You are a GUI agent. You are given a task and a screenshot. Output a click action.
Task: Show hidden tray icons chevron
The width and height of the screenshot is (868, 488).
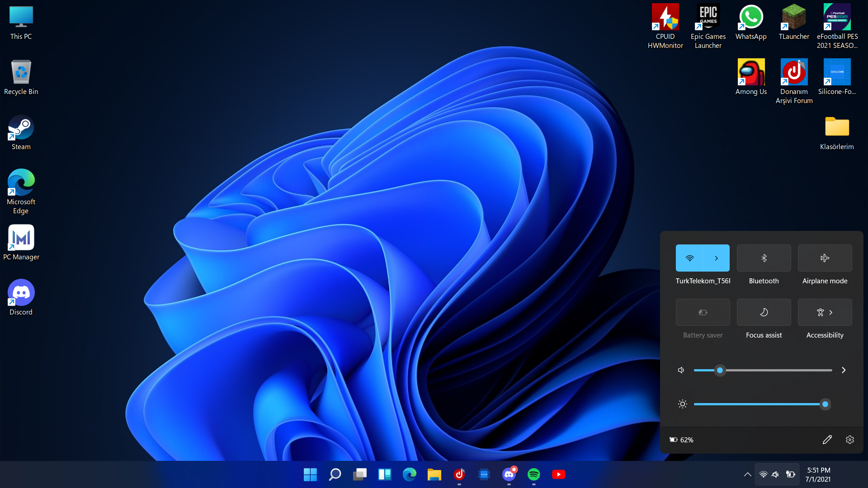coord(748,474)
